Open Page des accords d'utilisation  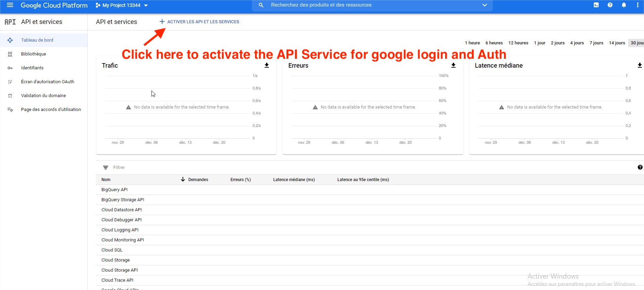tap(44, 110)
